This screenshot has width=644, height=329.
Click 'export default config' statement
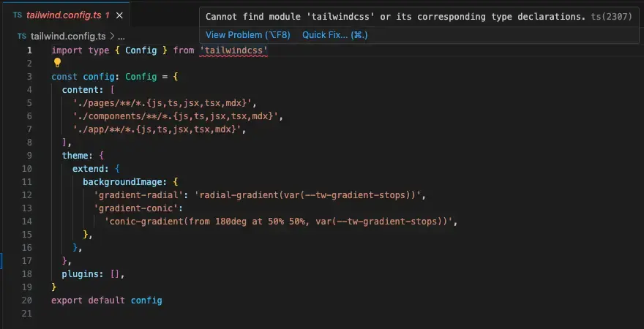point(107,300)
